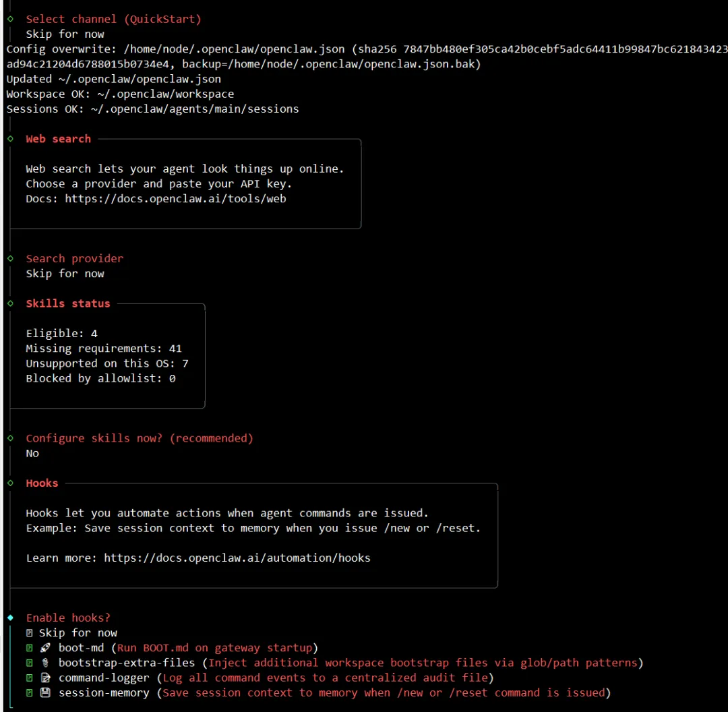Click 'Skip for now' under Select channel
This screenshot has height=712, width=728.
point(65,34)
